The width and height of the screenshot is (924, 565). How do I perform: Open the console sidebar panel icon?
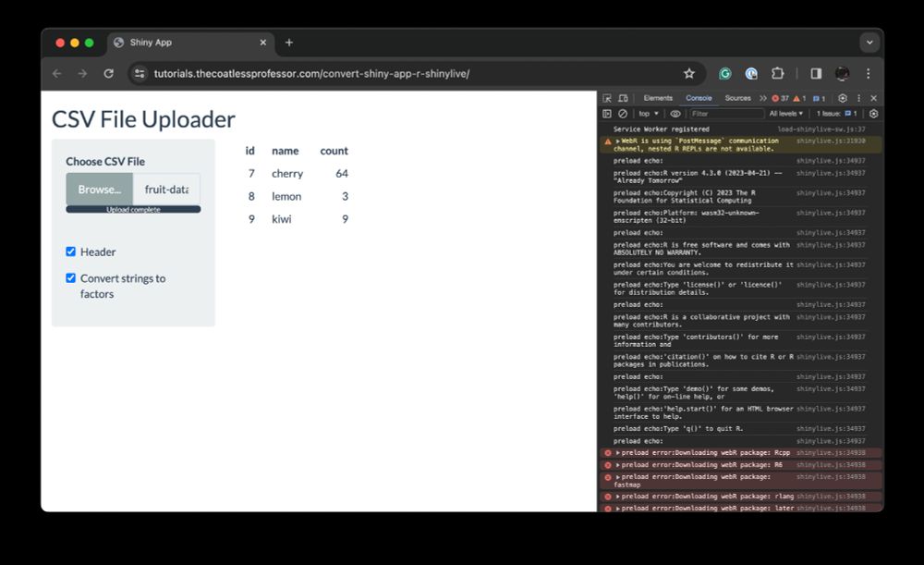click(x=607, y=113)
